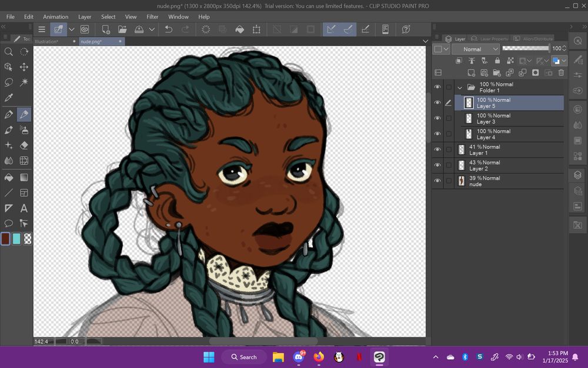
Task: Hide Layer 4 with its eye icon
Action: tap(437, 134)
